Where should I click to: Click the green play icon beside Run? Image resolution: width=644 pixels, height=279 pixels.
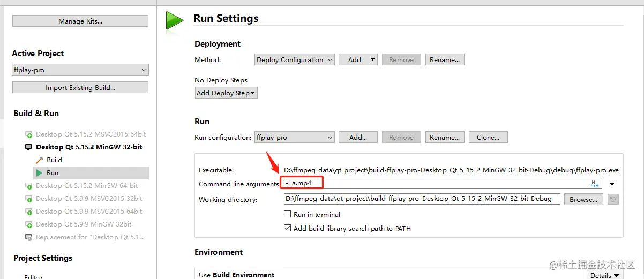(x=39, y=173)
